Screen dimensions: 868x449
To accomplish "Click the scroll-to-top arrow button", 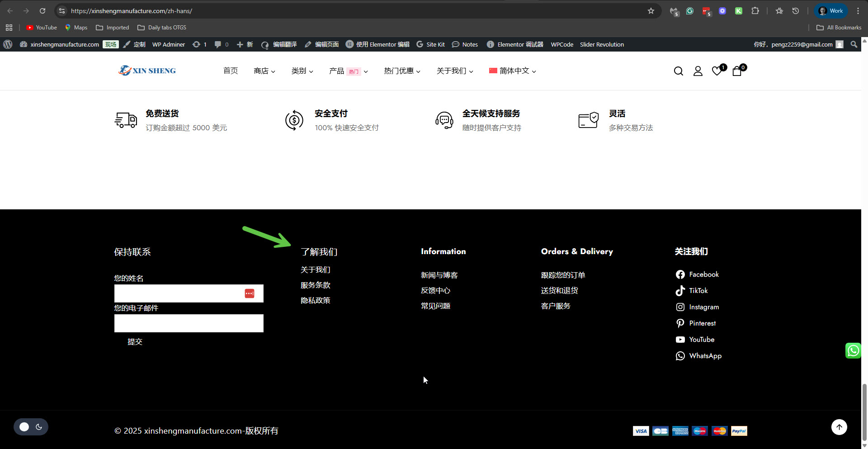I will coord(839,427).
